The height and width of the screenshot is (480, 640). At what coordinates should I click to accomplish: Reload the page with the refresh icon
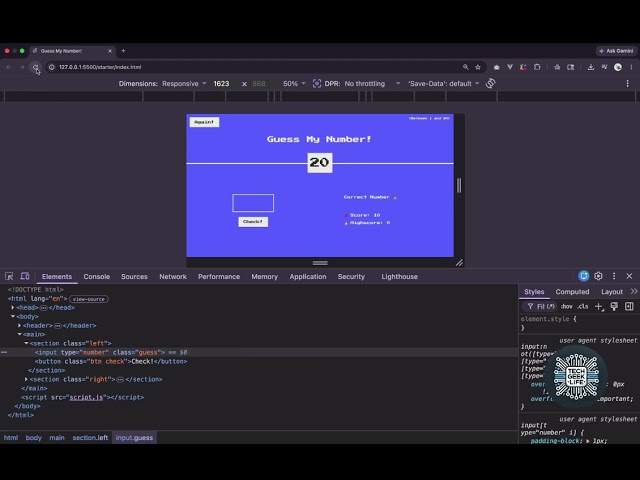click(x=36, y=67)
